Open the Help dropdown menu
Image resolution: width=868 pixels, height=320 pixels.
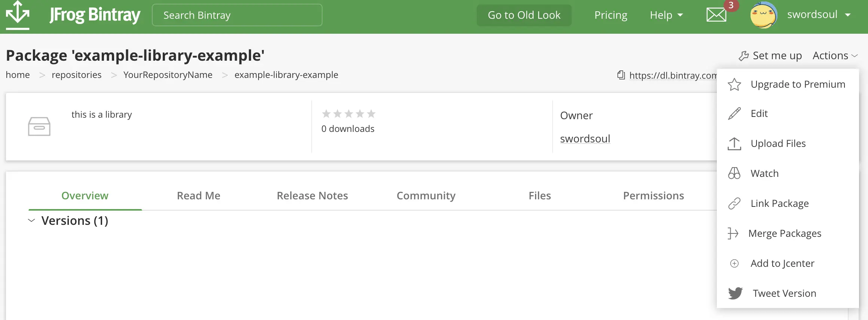[x=666, y=15]
